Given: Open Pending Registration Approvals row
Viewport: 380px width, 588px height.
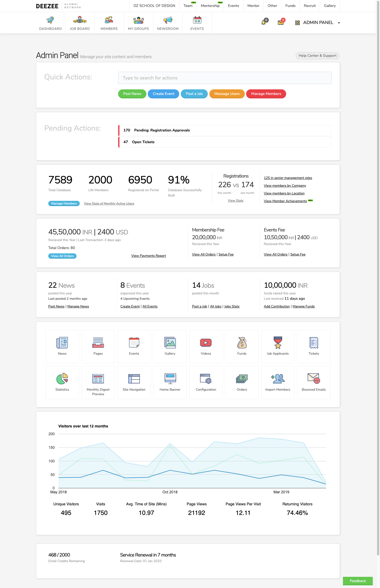Looking at the screenshot, I should [x=225, y=130].
